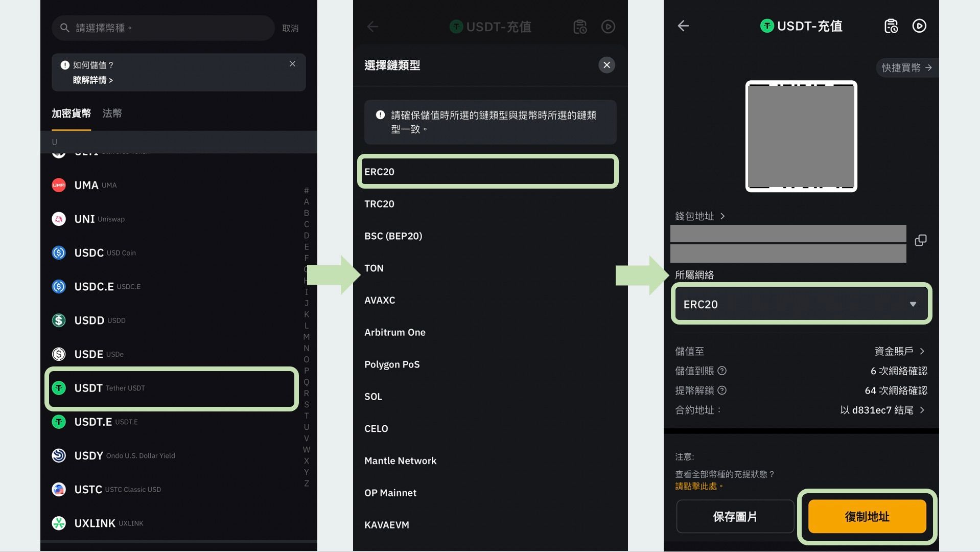
Task: Expand the 合約地址 contract address details
Action: click(x=922, y=410)
